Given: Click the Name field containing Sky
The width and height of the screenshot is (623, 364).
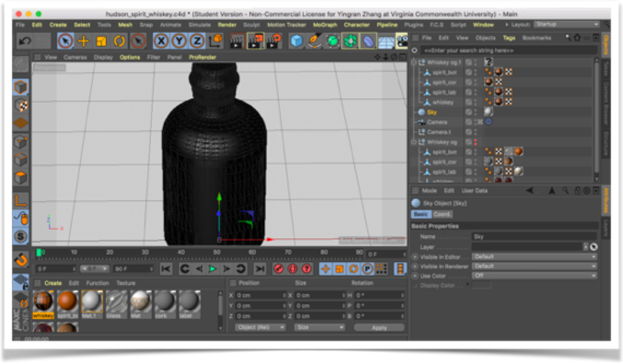Looking at the screenshot, I should pos(534,237).
